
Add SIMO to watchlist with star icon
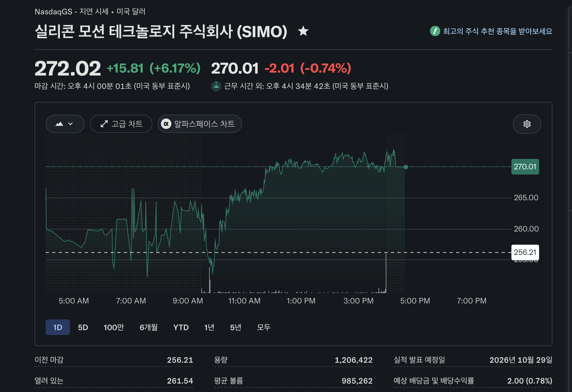coord(303,31)
